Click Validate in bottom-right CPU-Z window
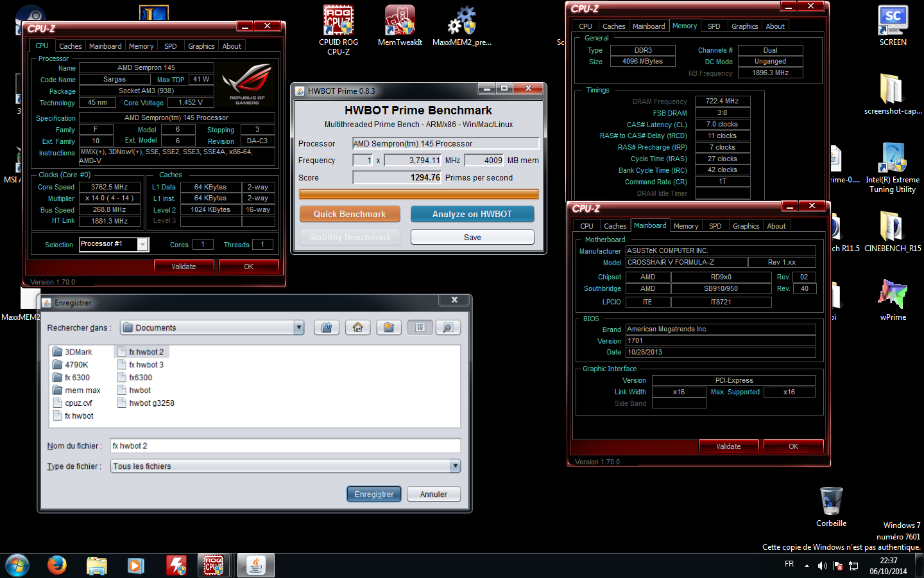The height and width of the screenshot is (578, 924). click(728, 446)
